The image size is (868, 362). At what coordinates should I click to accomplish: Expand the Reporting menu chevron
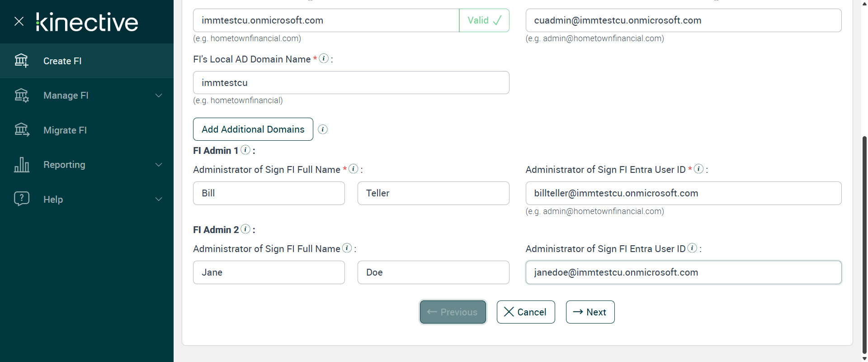(x=159, y=165)
